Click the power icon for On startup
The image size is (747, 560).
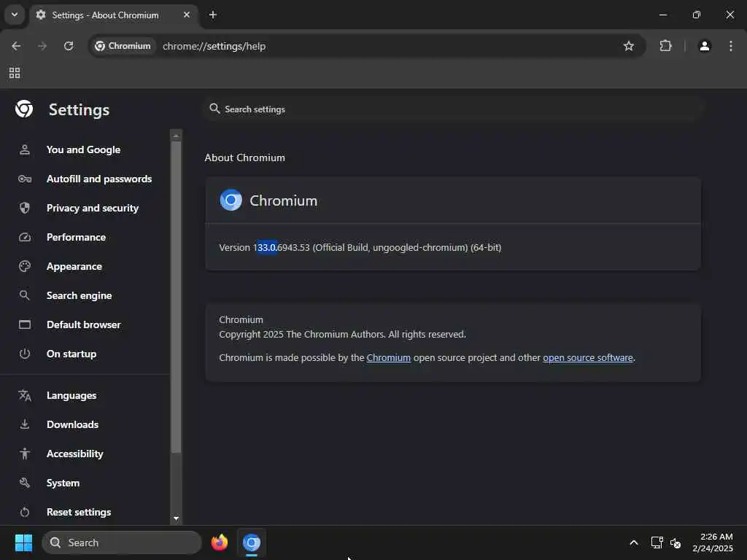click(25, 354)
